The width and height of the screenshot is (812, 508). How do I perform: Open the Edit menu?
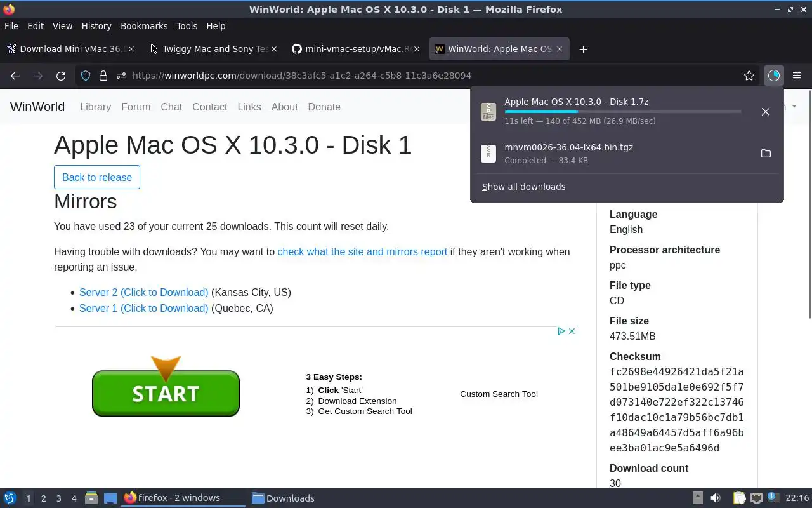(36, 26)
